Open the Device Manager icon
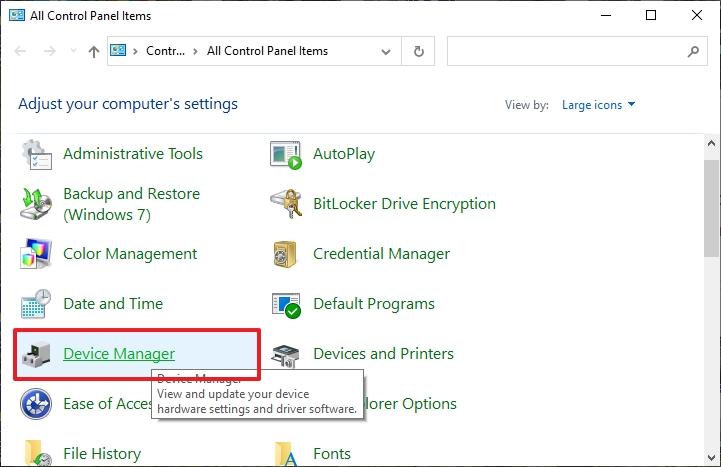Image resolution: width=721 pixels, height=467 pixels. tap(36, 354)
